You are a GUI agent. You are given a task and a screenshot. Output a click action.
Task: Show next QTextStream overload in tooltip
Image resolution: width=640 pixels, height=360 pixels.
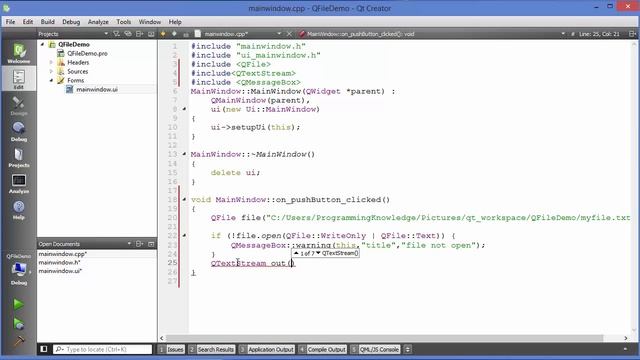(x=318, y=253)
